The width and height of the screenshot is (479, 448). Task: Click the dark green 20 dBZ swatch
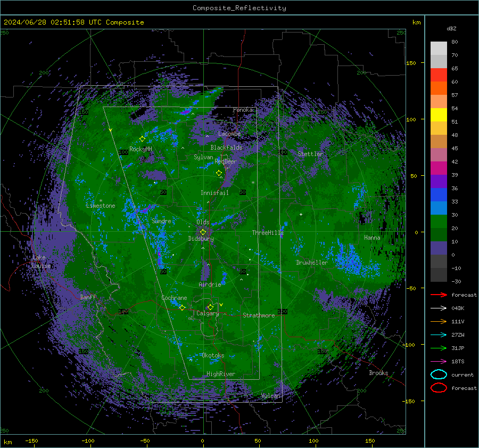(439, 235)
